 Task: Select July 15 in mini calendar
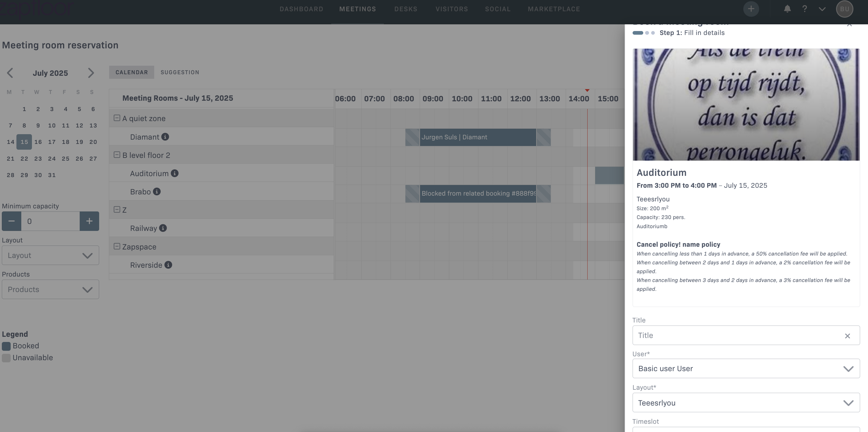point(24,142)
